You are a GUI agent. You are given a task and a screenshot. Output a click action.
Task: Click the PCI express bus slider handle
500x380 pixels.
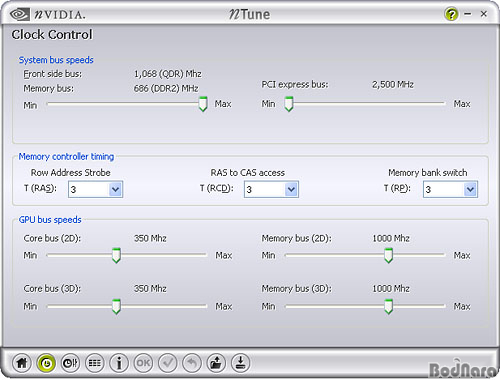(289, 104)
